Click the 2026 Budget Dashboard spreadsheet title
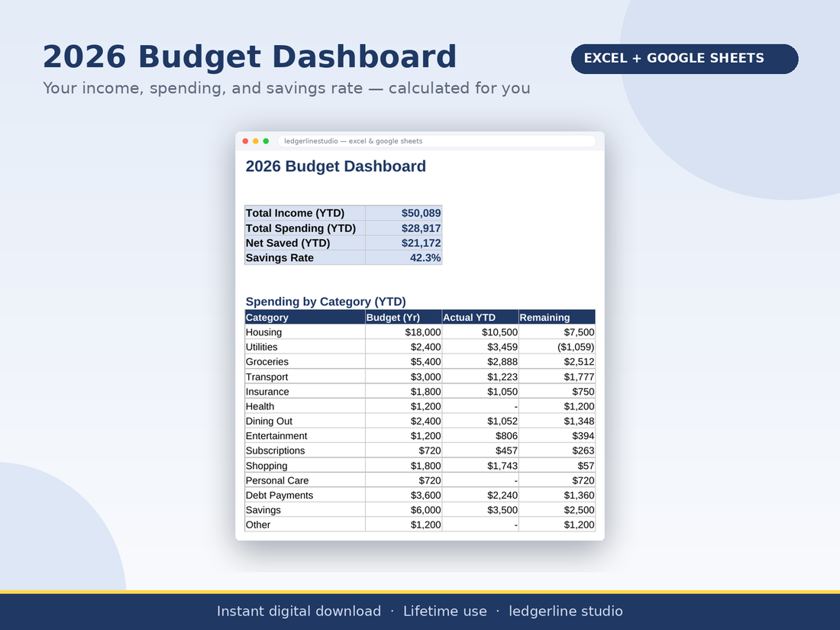This screenshot has width=840, height=630. coord(336,166)
